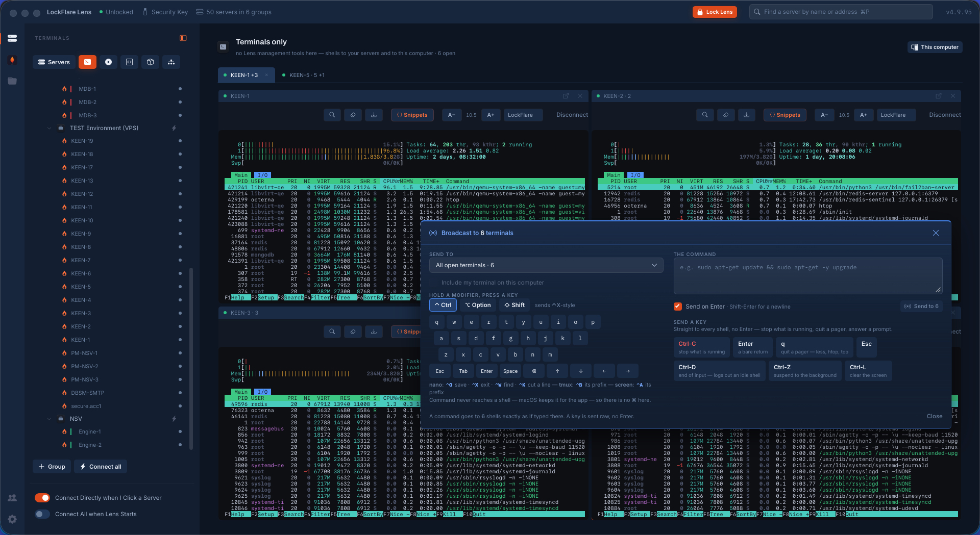Open the LockFlare theme dropdown in KEEN-1
The image size is (980, 535).
coord(523,115)
